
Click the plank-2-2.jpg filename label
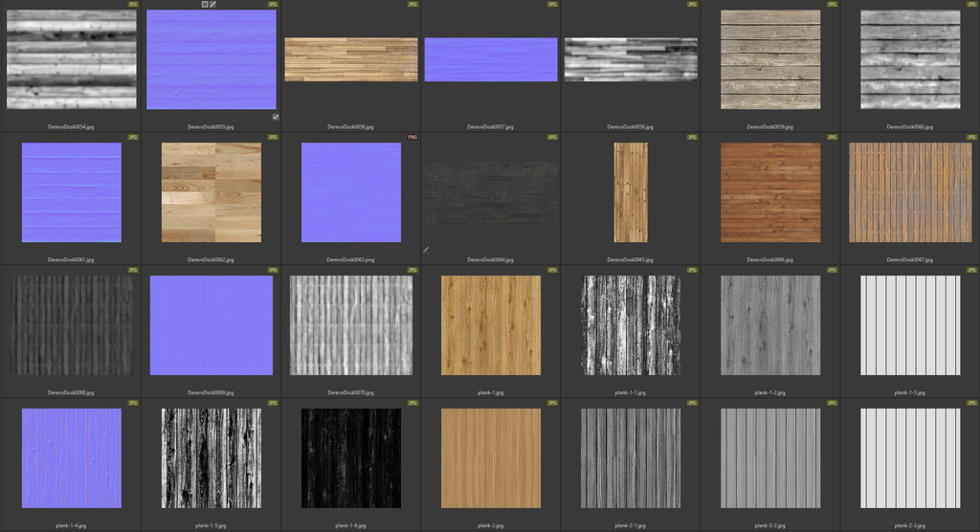coord(770,525)
